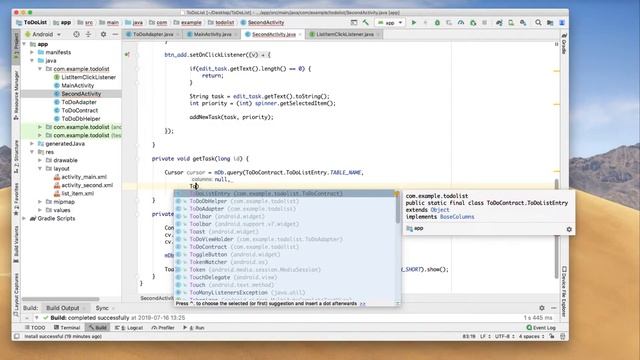Open settings gear in documentation popup

coord(569,229)
